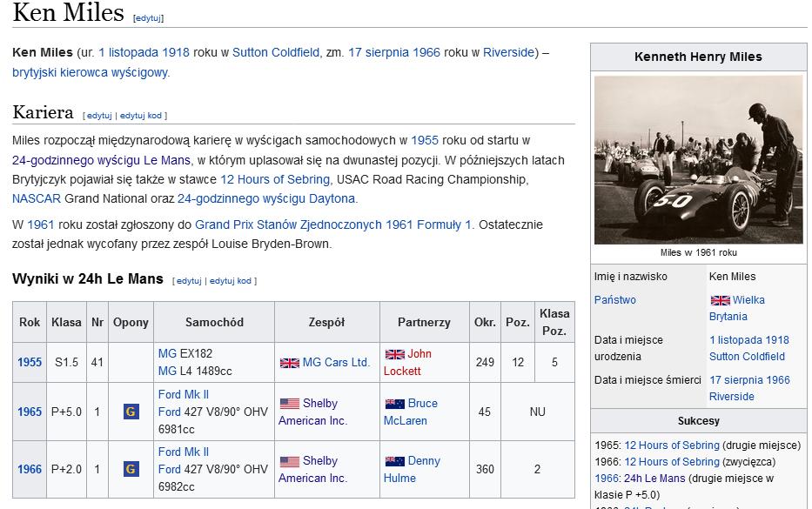Click the Sukcesy infobox heading

pyautogui.click(x=698, y=421)
